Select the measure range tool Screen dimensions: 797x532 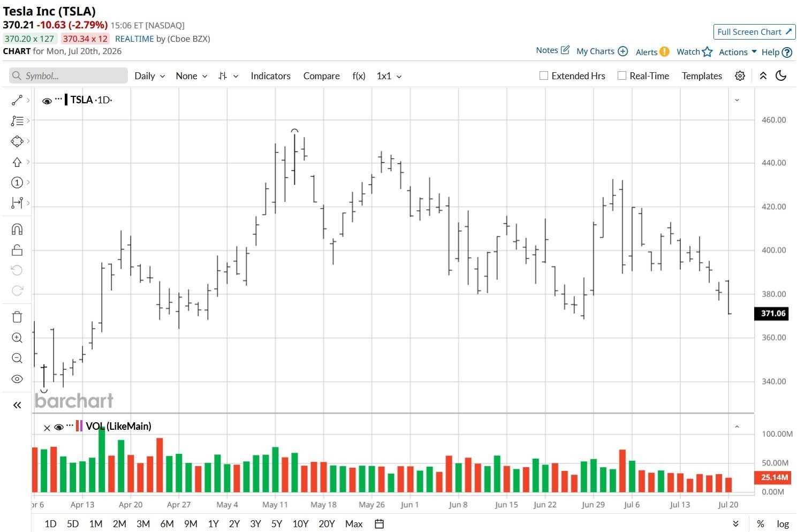click(x=17, y=203)
